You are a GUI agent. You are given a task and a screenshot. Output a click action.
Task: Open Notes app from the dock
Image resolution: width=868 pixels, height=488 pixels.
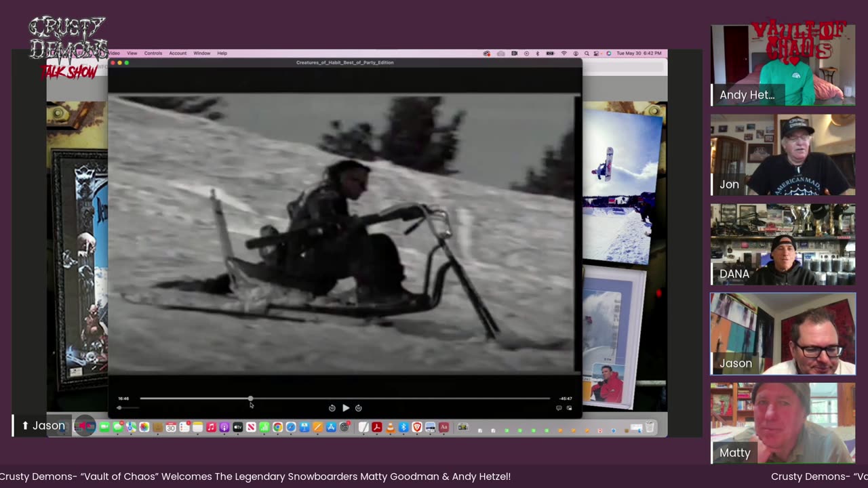click(197, 427)
